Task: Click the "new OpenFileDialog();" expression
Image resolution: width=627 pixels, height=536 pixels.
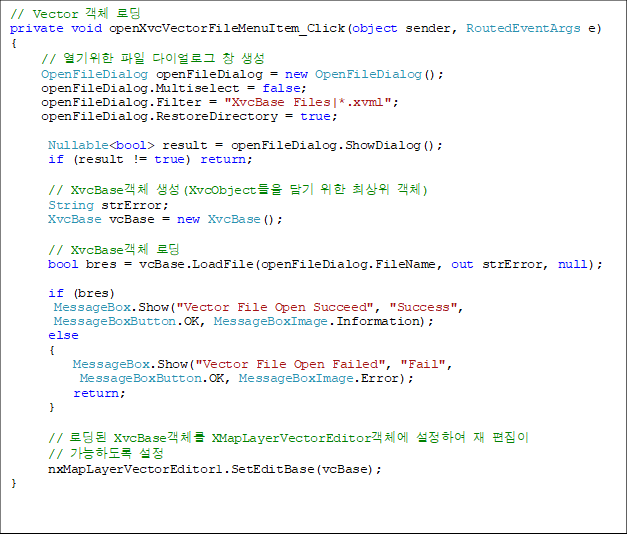Action: [x=364, y=74]
